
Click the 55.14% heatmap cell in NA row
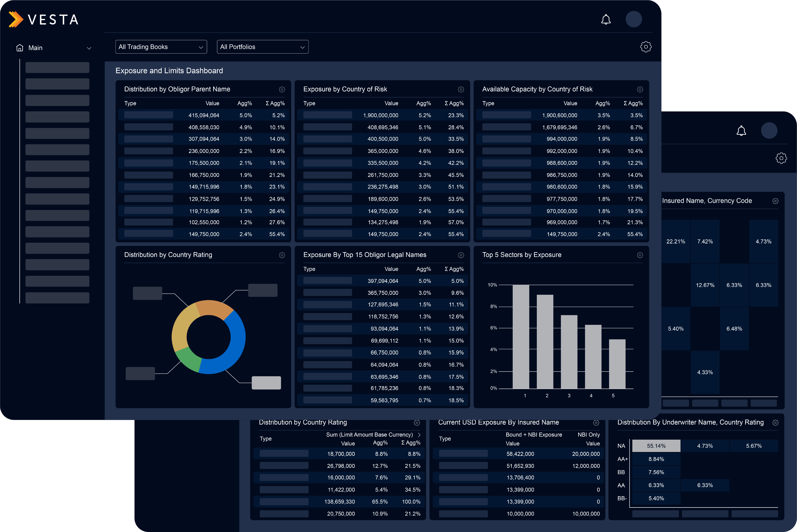pos(656,446)
